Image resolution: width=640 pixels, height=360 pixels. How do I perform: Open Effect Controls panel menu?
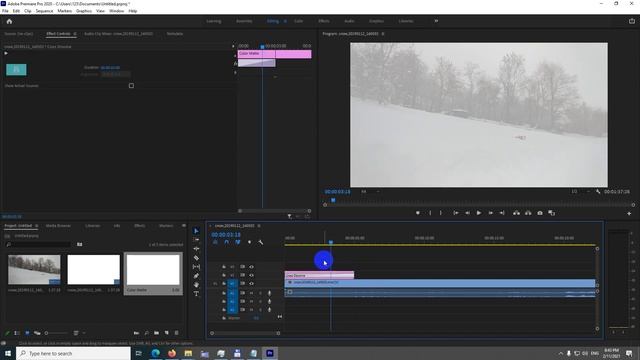tap(75, 34)
